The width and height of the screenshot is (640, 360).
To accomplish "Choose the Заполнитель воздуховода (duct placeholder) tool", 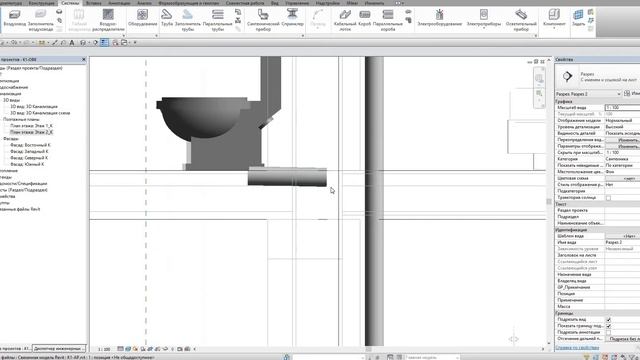I will coord(40,20).
